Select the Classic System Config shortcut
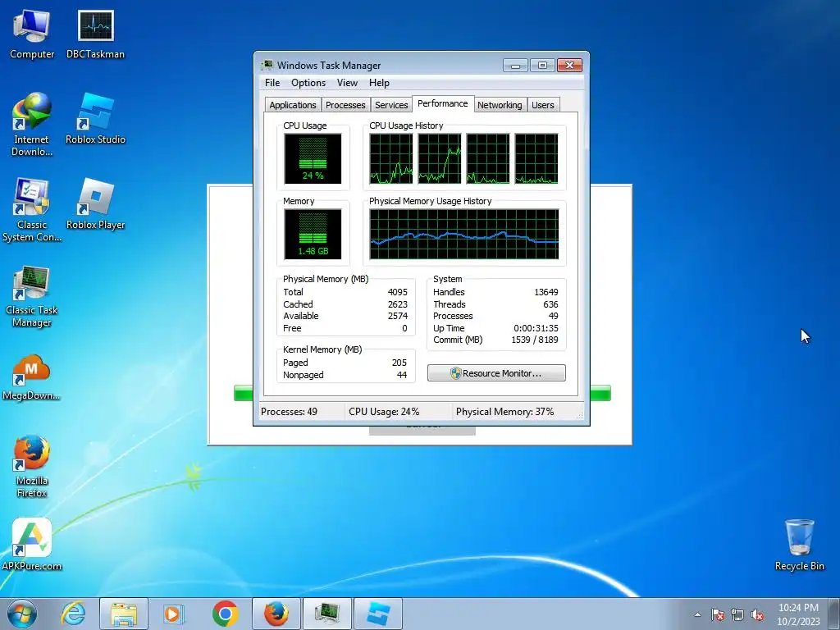840x630 pixels. tap(32, 210)
